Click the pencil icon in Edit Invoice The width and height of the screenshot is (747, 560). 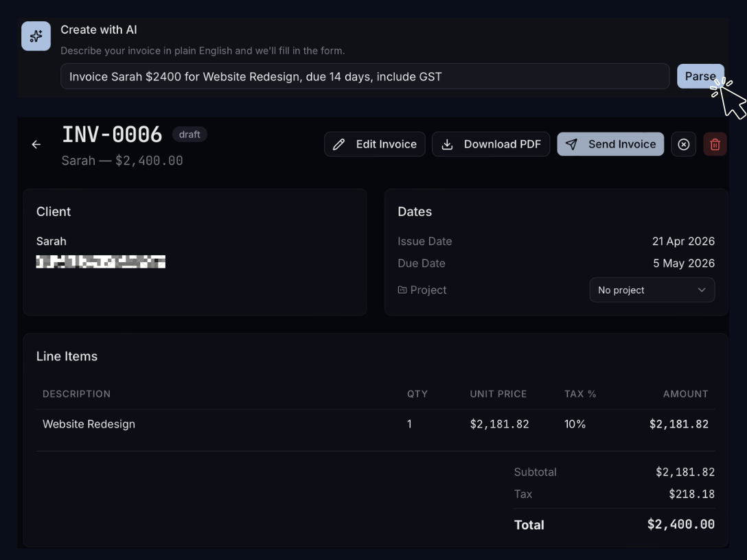point(338,144)
